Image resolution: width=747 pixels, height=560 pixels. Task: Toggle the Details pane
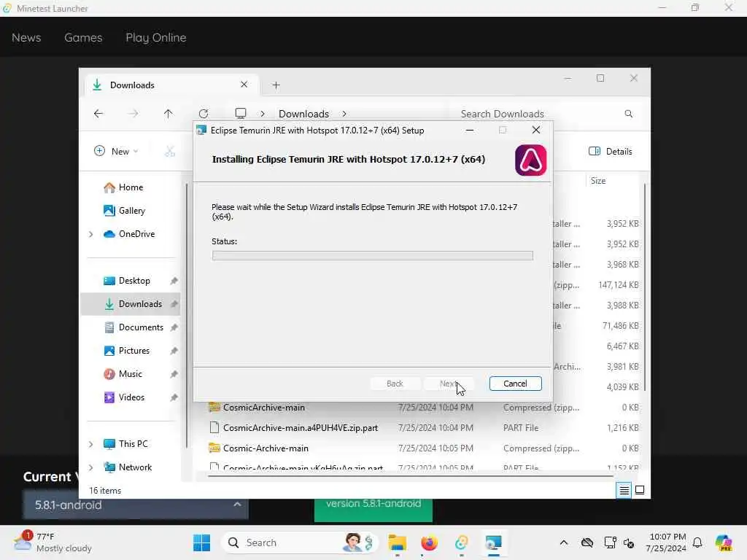611,151
